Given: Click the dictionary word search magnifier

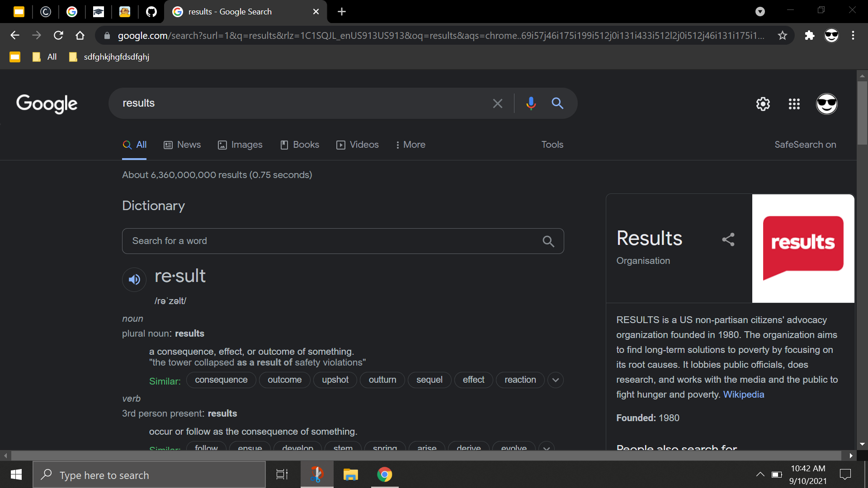Looking at the screenshot, I should click(548, 241).
